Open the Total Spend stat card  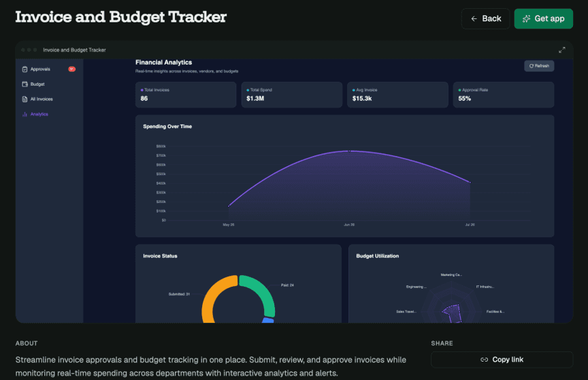click(x=292, y=95)
